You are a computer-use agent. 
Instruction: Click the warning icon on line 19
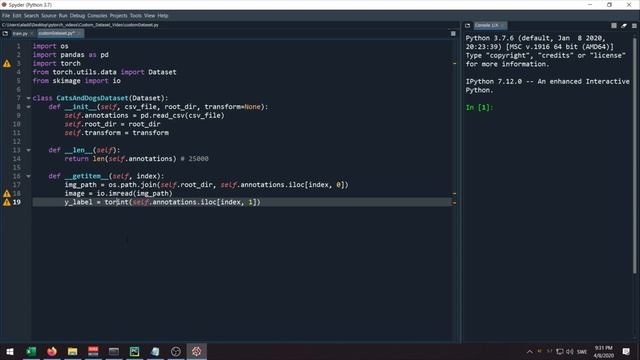tap(7, 202)
